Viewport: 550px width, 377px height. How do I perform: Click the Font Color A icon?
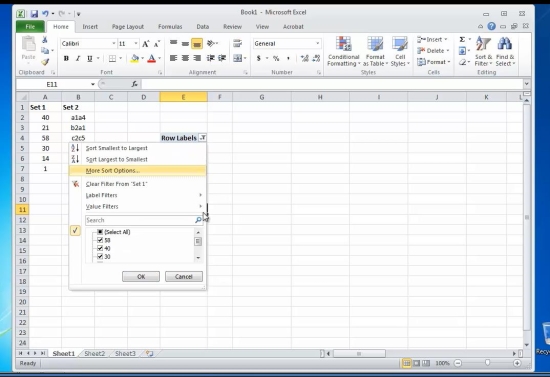(x=152, y=58)
